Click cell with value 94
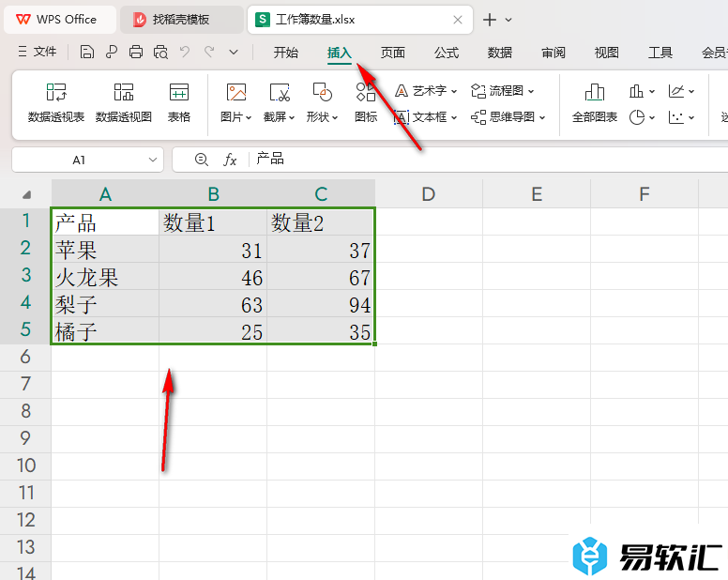This screenshot has width=728, height=580. tap(321, 304)
